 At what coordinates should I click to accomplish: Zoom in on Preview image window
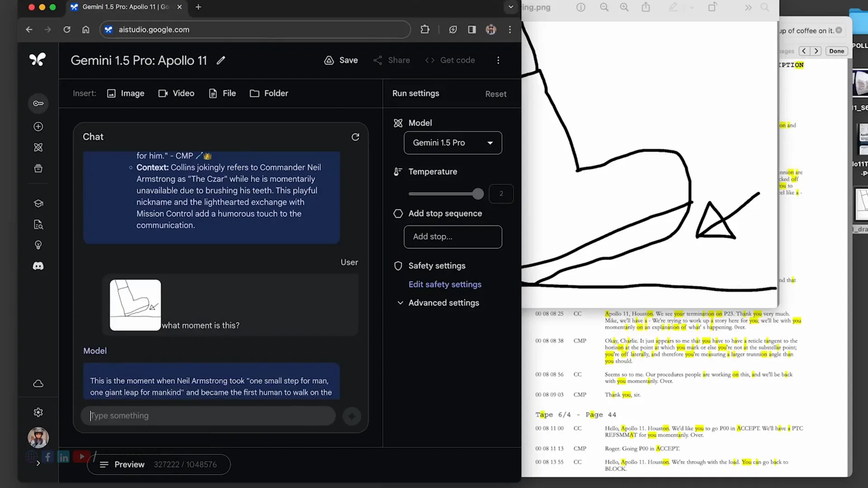pos(624,7)
